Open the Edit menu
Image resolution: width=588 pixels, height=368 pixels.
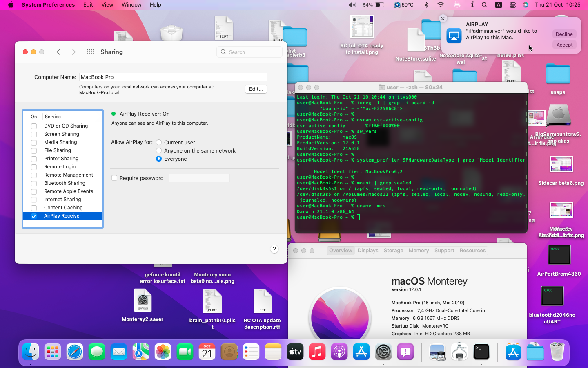click(88, 5)
